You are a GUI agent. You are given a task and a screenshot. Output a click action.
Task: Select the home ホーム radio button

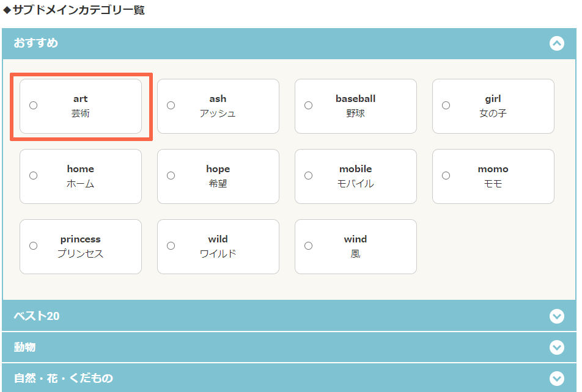pyautogui.click(x=34, y=176)
